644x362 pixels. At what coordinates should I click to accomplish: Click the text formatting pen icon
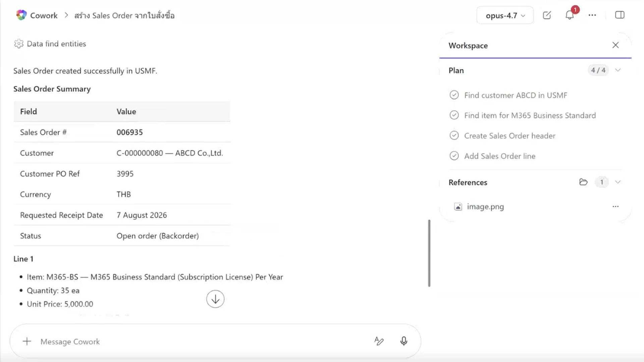click(x=379, y=341)
